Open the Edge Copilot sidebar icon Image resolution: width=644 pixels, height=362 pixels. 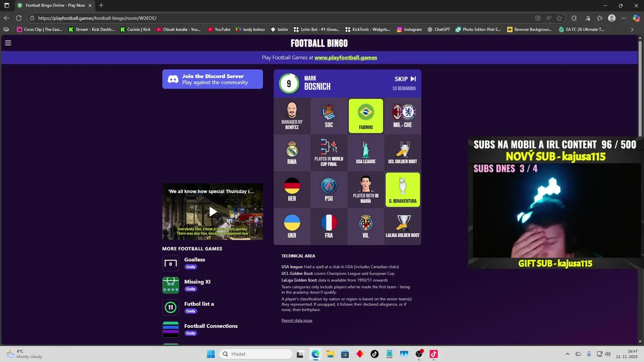pos(636,18)
